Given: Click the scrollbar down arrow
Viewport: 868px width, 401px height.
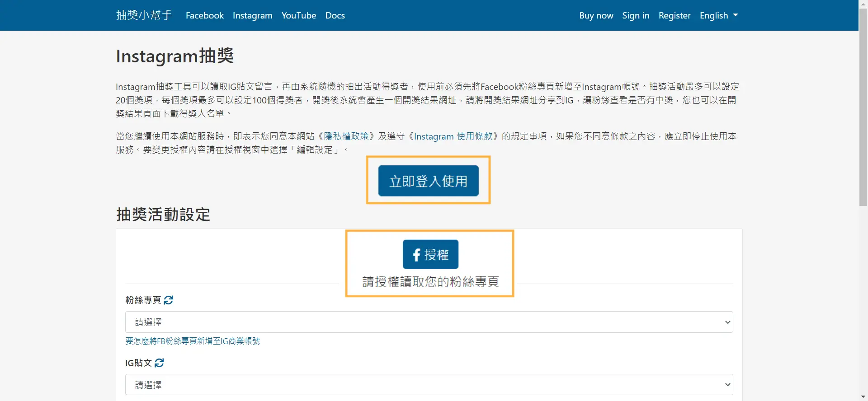Looking at the screenshot, I should click(863, 397).
